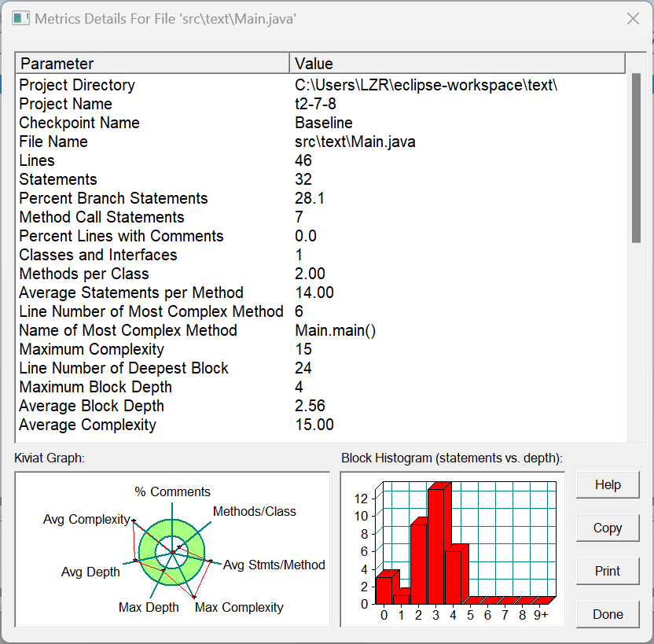Click the dialog's title bar app icon
654x644 pixels.
(21, 19)
